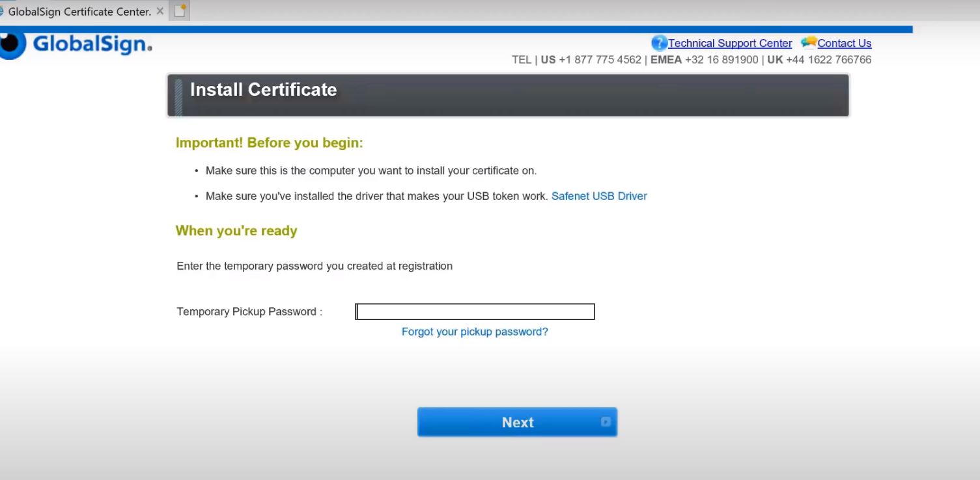Viewport: 980px width, 480px height.
Task: Click the GlobalSign logo
Action: click(x=76, y=44)
